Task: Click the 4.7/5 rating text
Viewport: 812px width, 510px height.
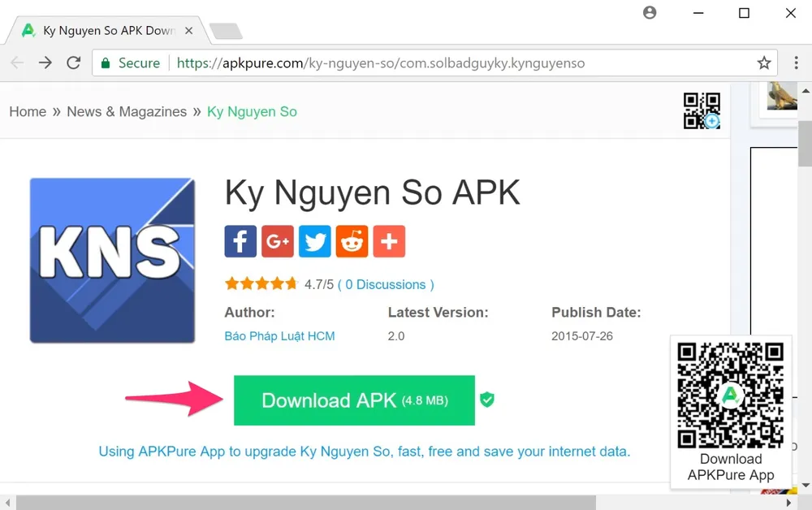Action: (319, 285)
